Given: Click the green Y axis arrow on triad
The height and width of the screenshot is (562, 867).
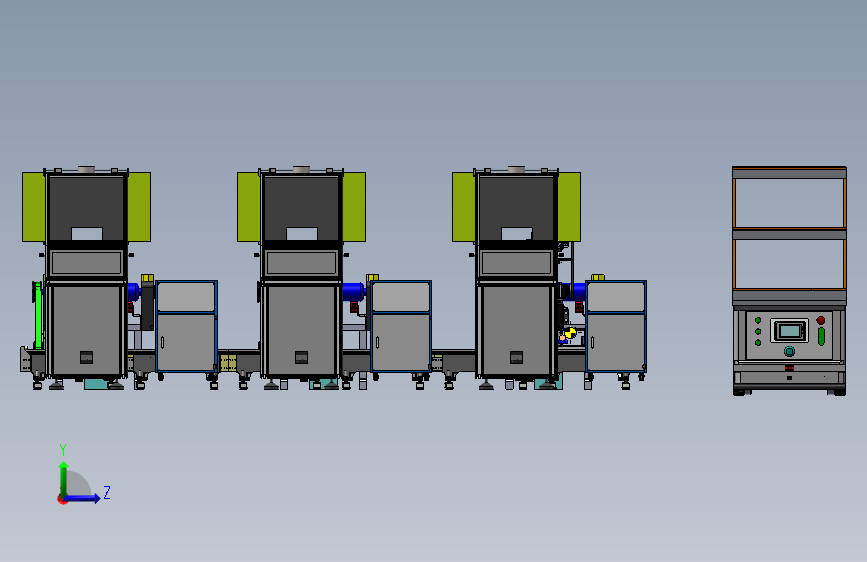Looking at the screenshot, I should tap(64, 479).
